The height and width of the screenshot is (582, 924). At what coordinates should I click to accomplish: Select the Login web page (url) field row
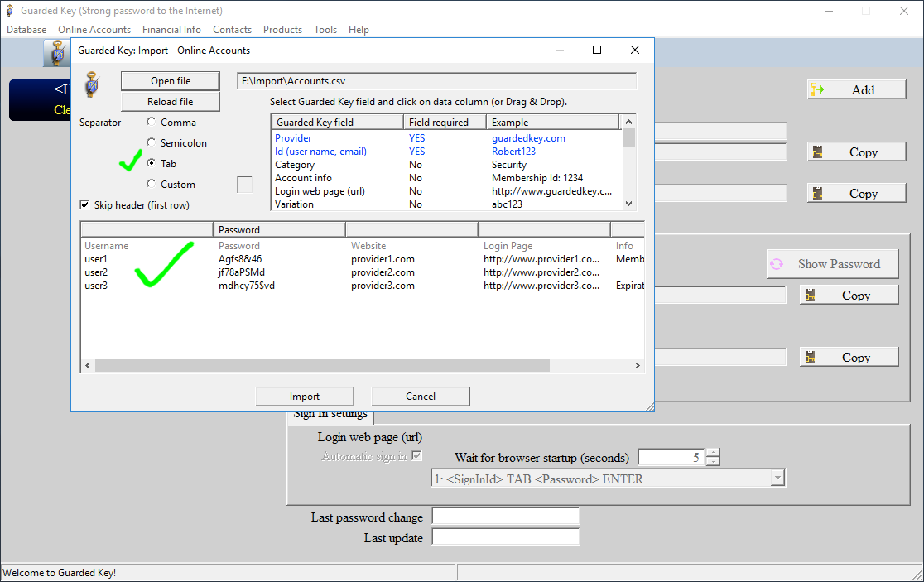(446, 191)
